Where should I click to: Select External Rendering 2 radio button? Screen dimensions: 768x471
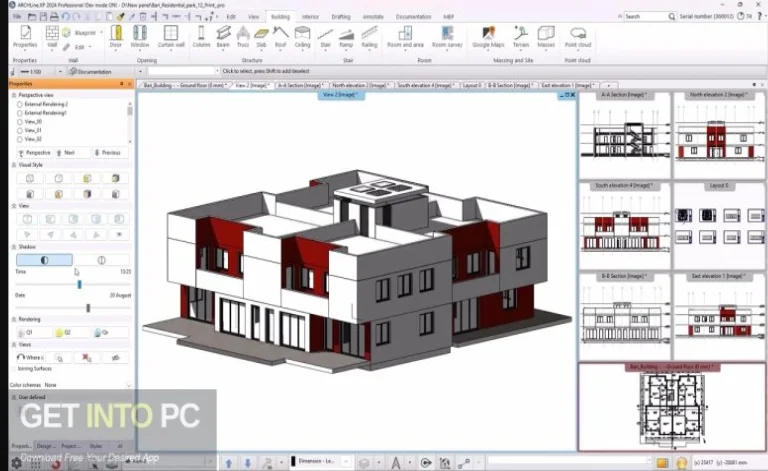coord(19,104)
